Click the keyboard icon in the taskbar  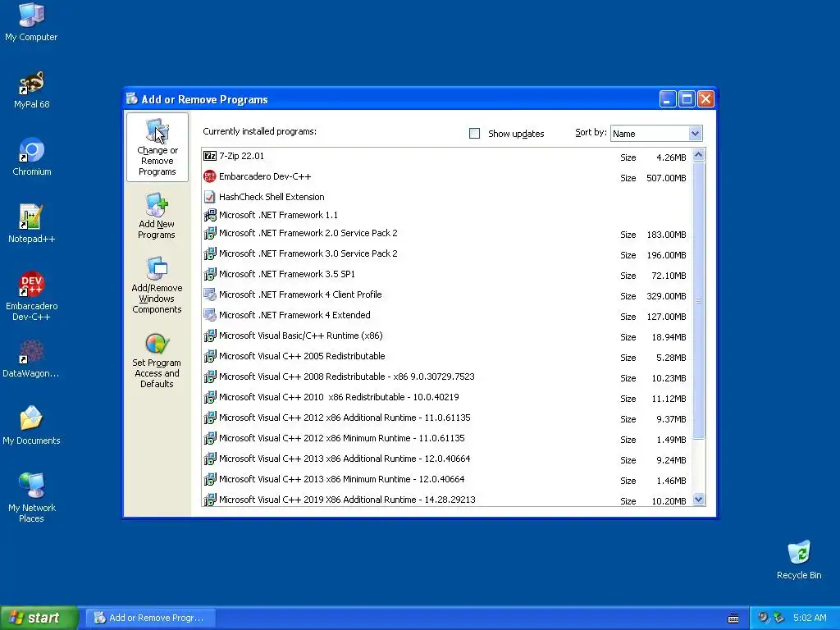click(733, 619)
